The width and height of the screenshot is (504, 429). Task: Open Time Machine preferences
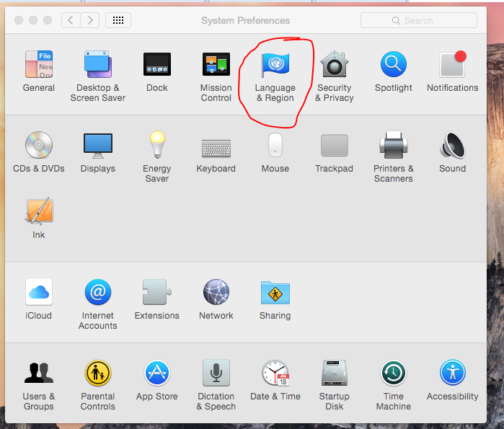(394, 373)
